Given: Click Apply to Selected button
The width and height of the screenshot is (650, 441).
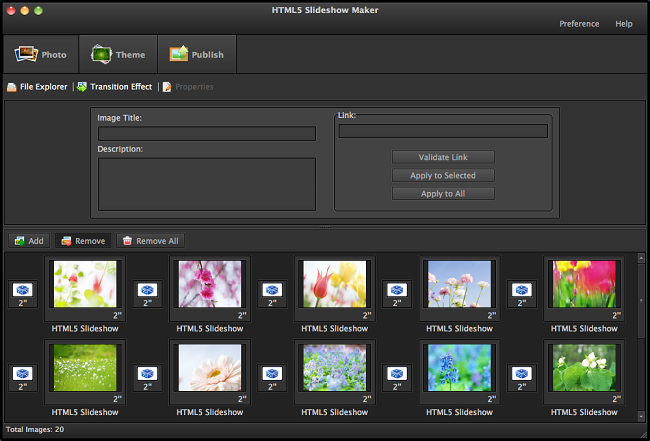Looking at the screenshot, I should [x=443, y=175].
